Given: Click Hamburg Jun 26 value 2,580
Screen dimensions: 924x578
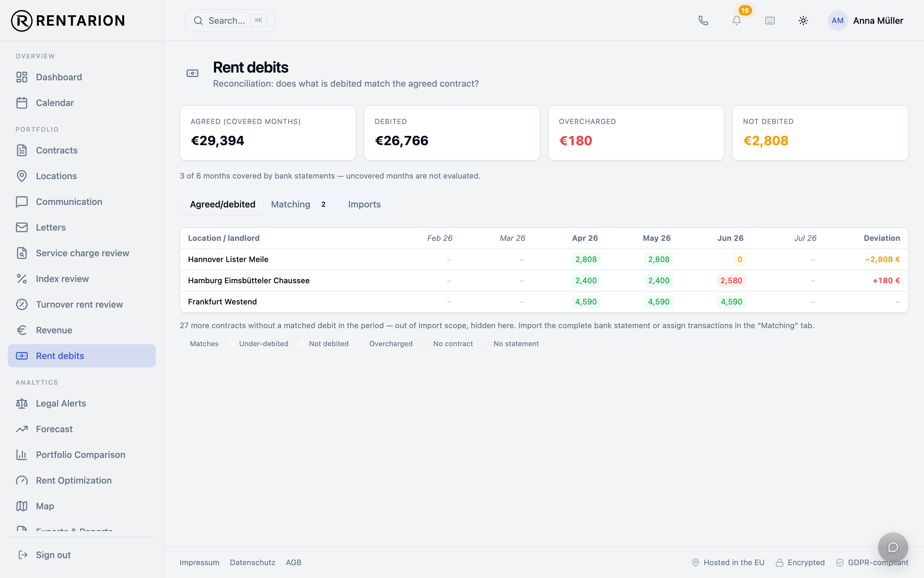Looking at the screenshot, I should 731,281.
